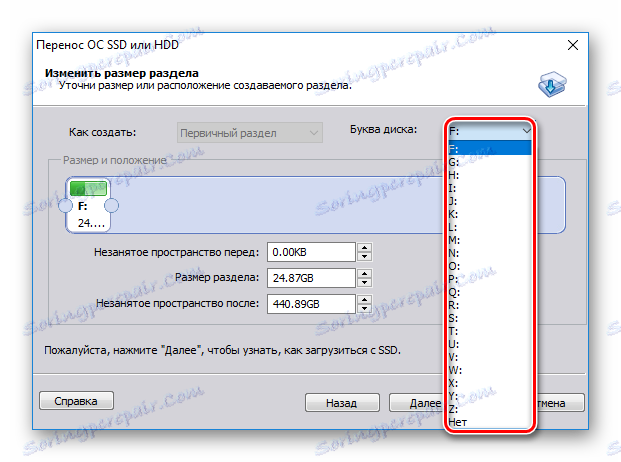Viewport: 621px width, 462px height.
Task: Select X: from drive letters
Action: [490, 383]
